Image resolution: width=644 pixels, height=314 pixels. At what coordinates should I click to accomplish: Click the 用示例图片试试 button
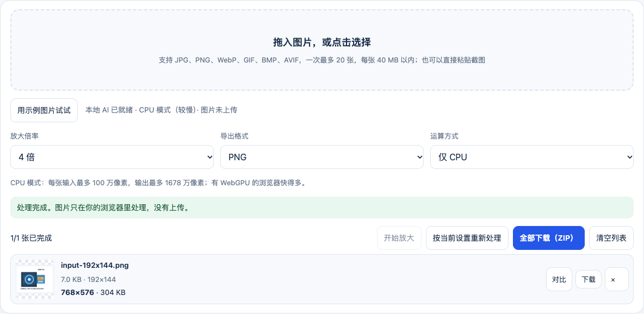click(44, 110)
